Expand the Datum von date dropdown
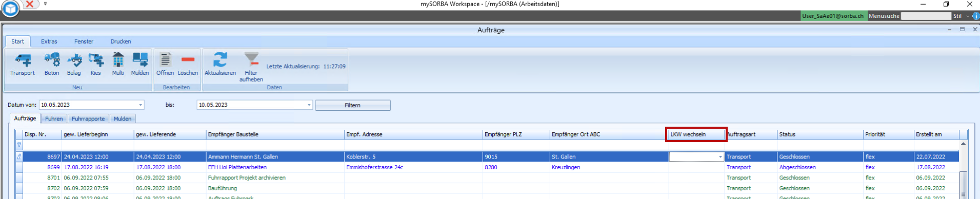 [x=141, y=105]
